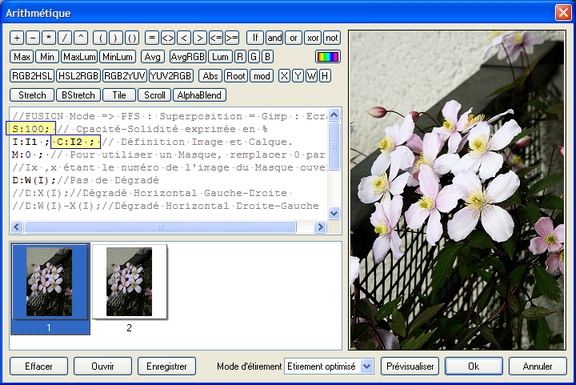The width and height of the screenshot is (576, 385).
Task: Insert the H height variable
Action: [325, 76]
